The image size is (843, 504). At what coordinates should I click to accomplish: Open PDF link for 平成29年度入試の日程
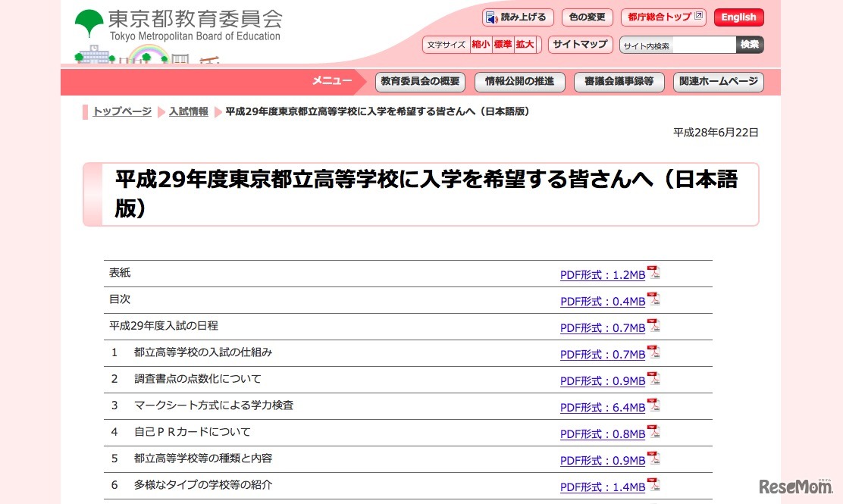(603, 327)
